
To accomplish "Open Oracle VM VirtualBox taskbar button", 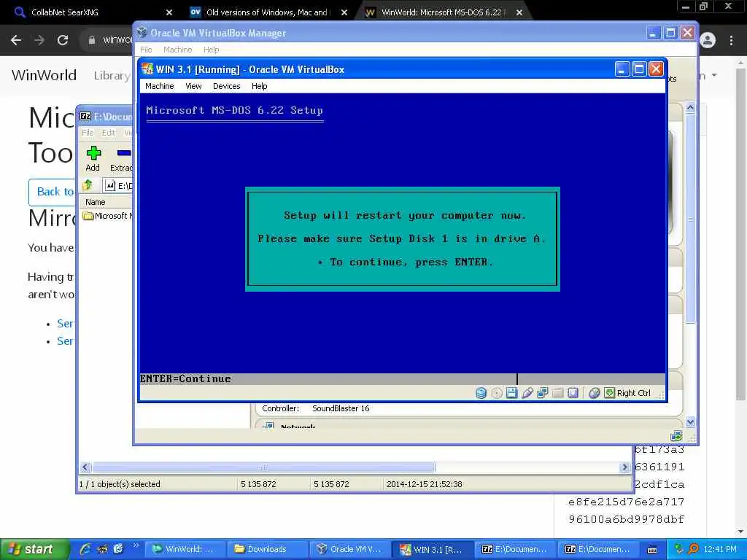I will [349, 549].
